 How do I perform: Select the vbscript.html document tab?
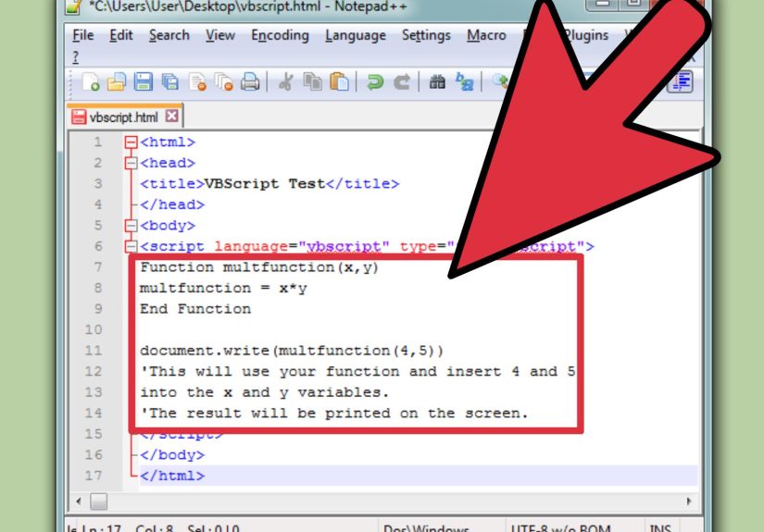125,117
